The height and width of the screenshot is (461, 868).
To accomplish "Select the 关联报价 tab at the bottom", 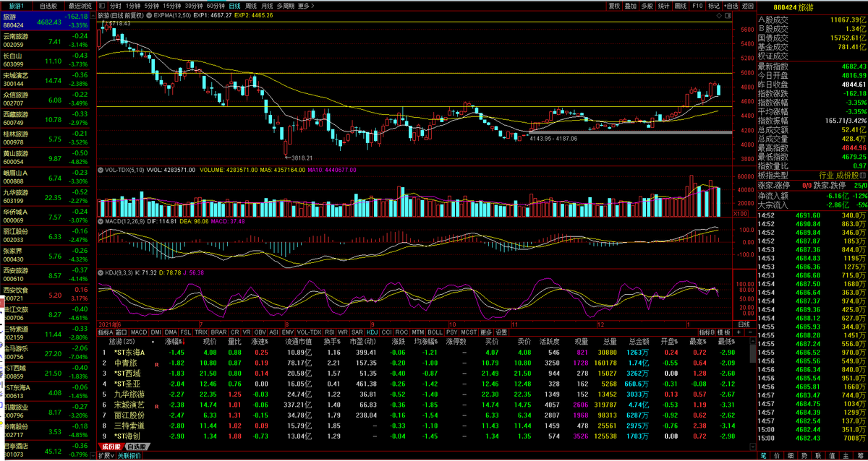I will [129, 456].
